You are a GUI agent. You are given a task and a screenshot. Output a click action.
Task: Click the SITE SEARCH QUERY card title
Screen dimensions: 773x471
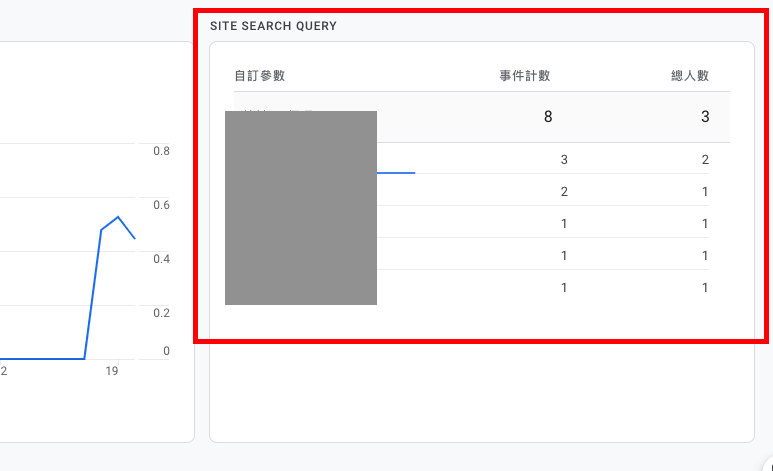pyautogui.click(x=273, y=26)
